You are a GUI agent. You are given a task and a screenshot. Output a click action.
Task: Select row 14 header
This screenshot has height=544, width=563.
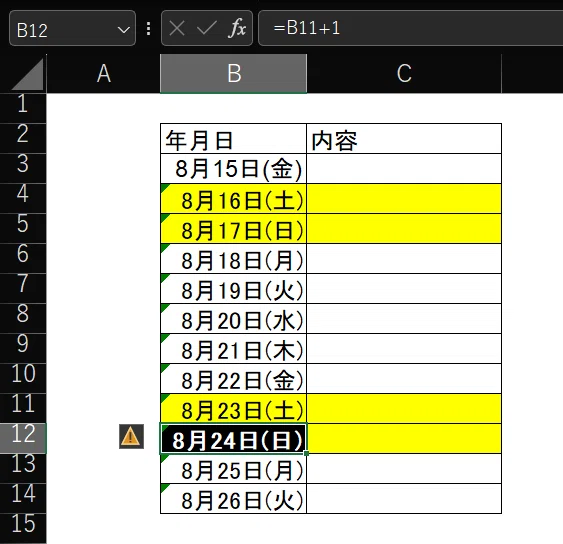(x=23, y=498)
